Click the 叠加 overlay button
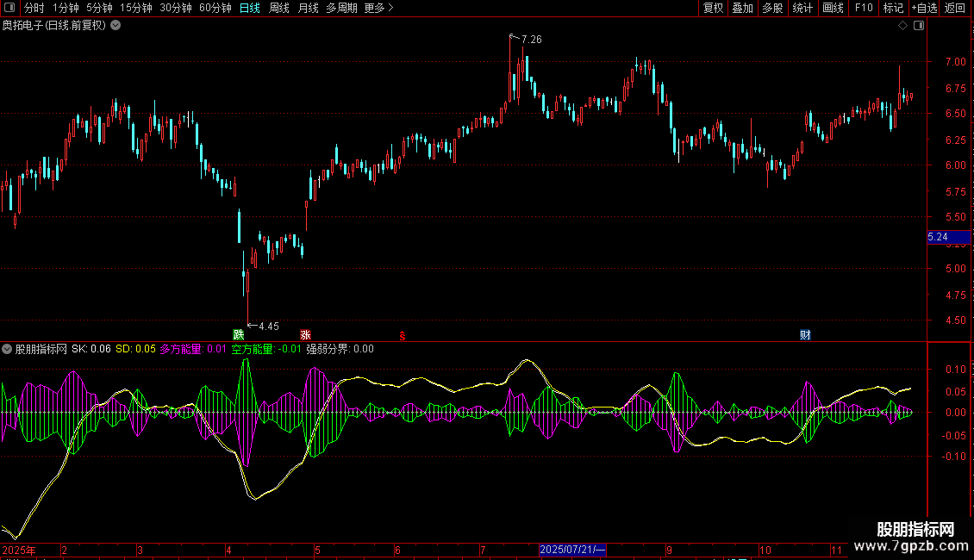This screenshot has width=974, height=560. (x=742, y=8)
